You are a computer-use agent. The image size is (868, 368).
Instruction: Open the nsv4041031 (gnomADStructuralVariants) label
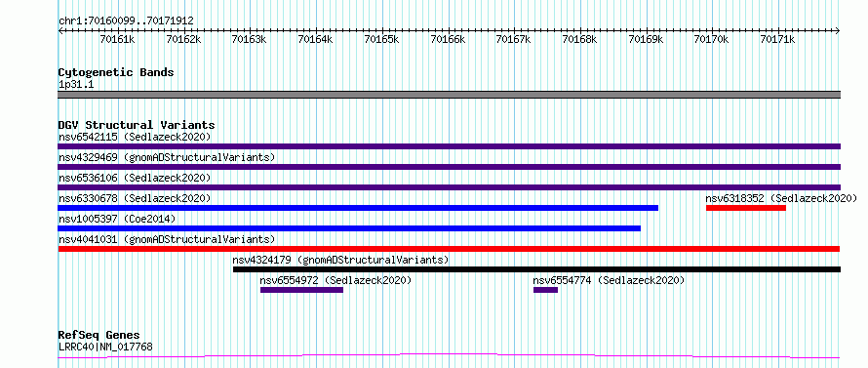(167, 239)
